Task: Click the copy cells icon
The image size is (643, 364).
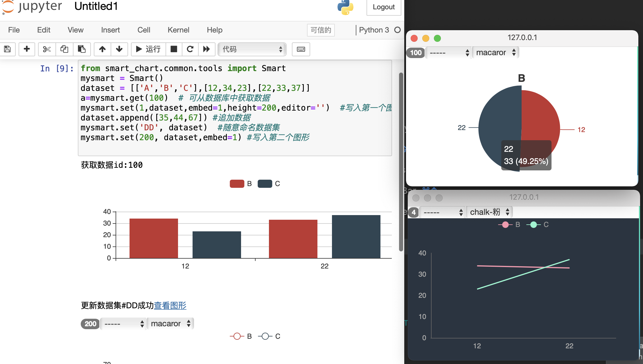Action: click(x=64, y=49)
